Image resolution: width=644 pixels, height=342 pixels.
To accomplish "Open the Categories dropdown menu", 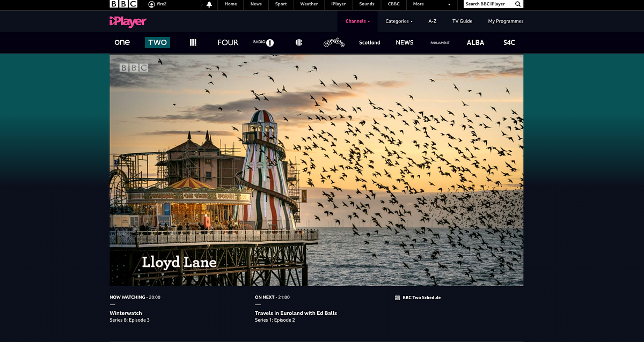I will pyautogui.click(x=399, y=21).
